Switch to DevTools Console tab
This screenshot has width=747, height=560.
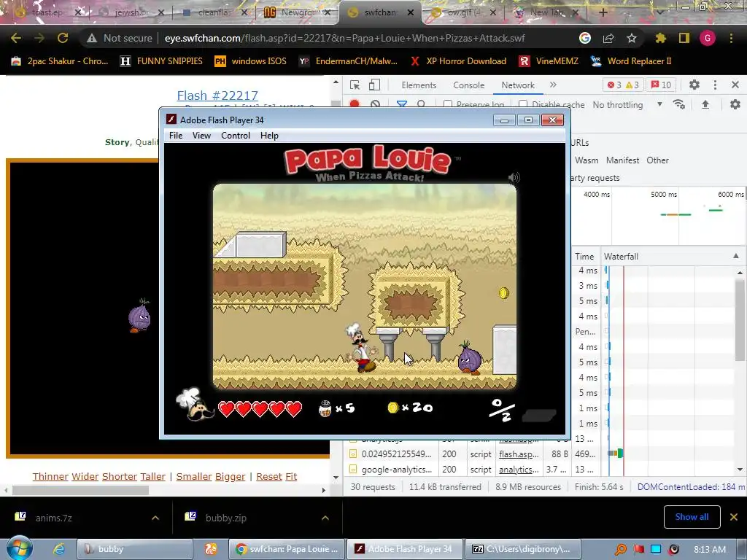[x=469, y=85]
